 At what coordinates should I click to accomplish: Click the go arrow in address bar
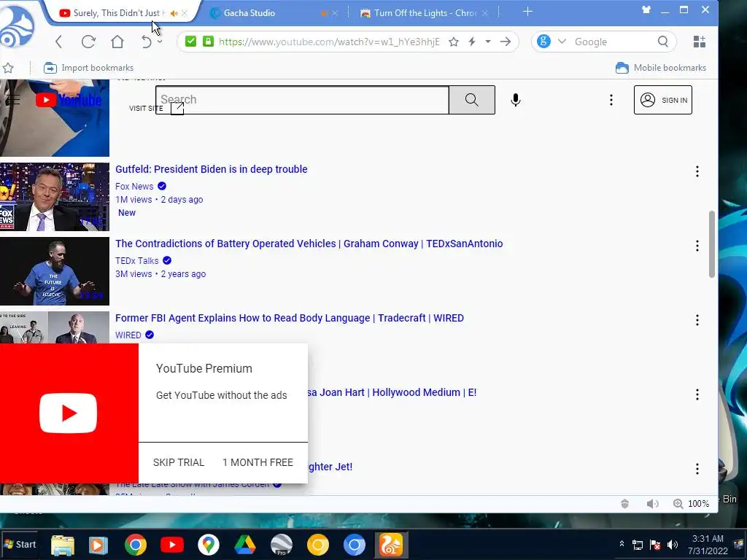(506, 42)
